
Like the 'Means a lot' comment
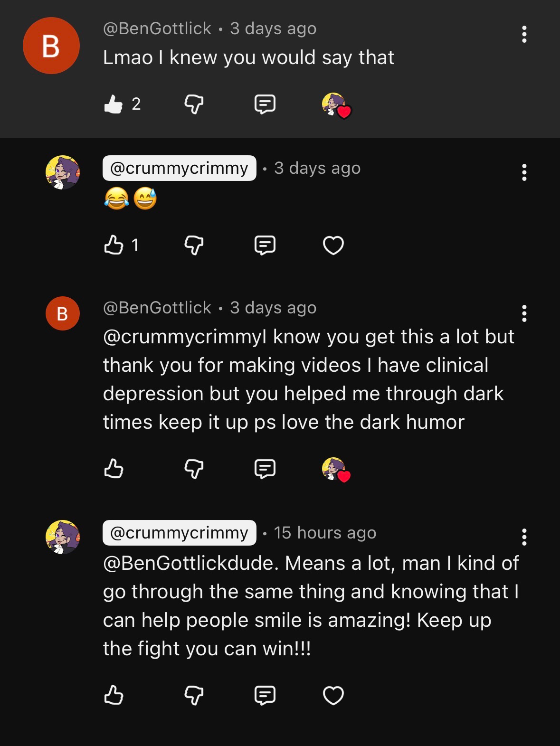[x=114, y=695]
